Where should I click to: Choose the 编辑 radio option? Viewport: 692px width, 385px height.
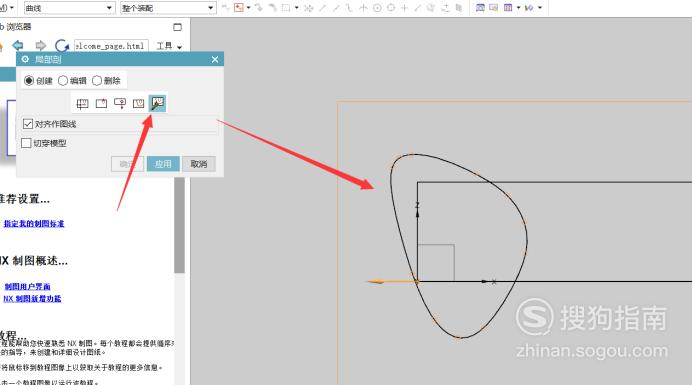pyautogui.click(x=72, y=81)
